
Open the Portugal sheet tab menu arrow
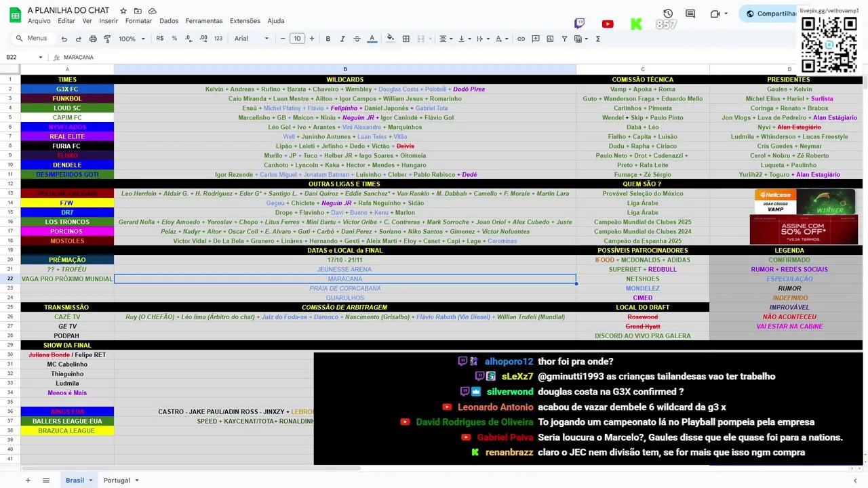tap(136, 480)
